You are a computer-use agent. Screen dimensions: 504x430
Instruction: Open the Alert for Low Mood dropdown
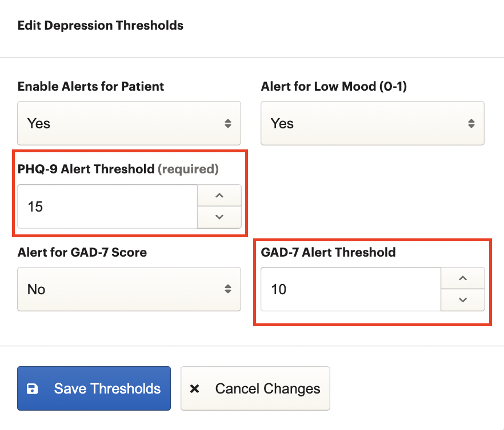click(372, 123)
